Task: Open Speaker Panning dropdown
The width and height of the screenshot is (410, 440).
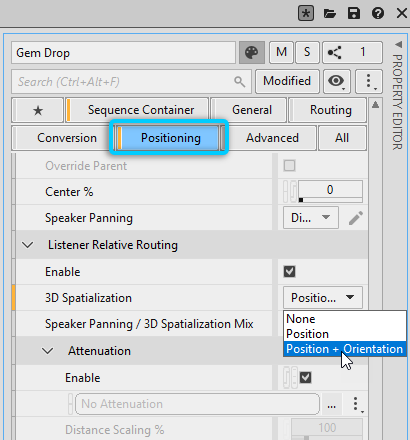Action: click(x=311, y=218)
